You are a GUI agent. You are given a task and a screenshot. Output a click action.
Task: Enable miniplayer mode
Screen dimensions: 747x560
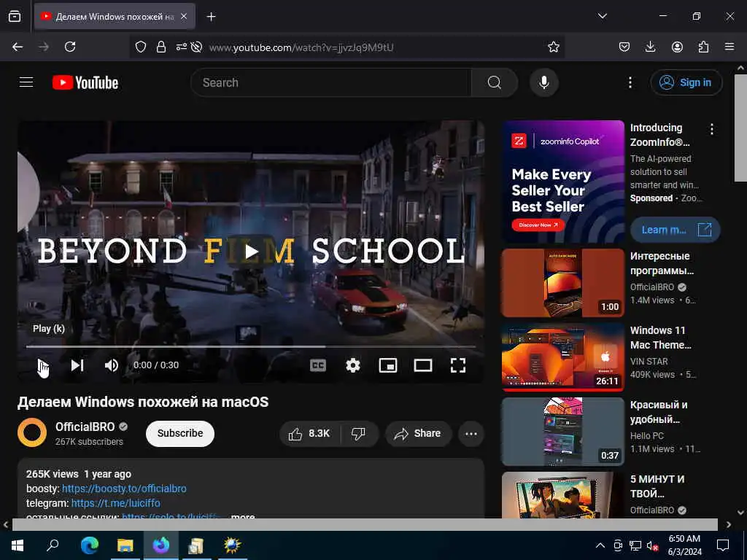coord(388,365)
